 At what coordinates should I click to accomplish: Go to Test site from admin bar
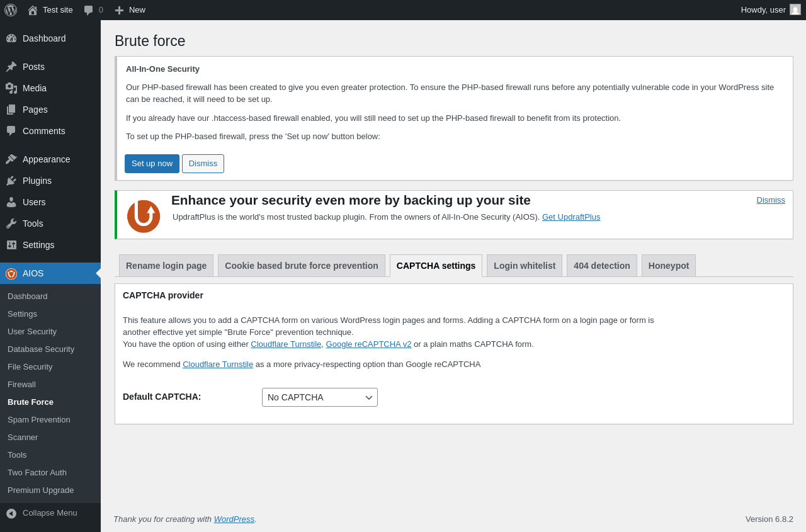[50, 10]
